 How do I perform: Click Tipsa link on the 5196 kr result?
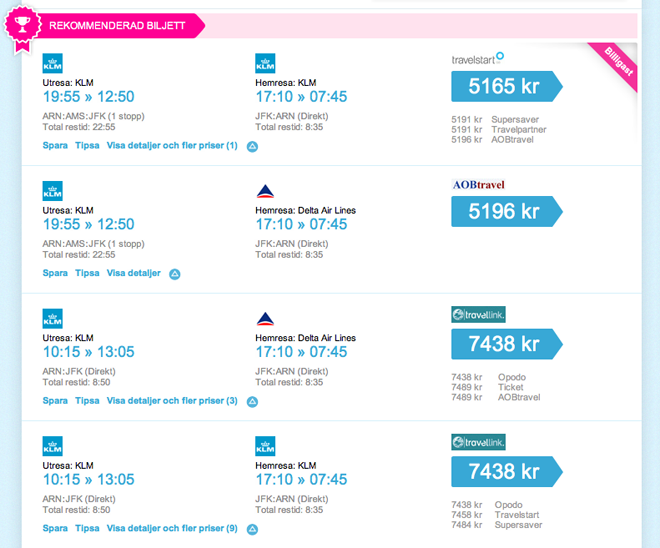(87, 273)
